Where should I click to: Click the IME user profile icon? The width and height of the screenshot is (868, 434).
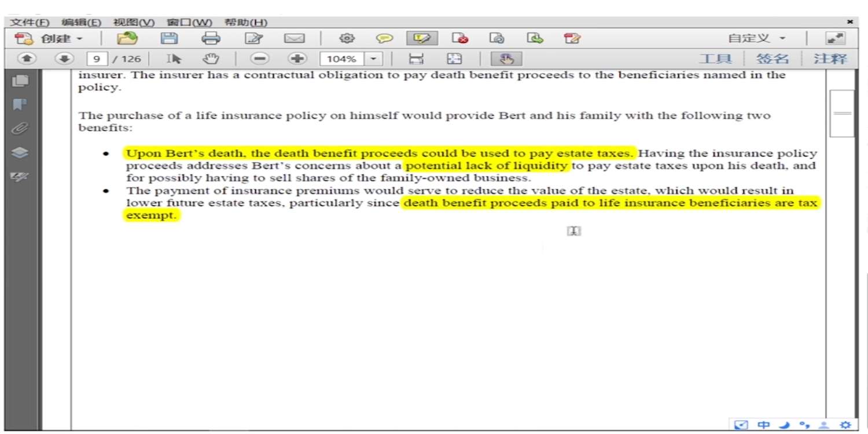(x=825, y=425)
